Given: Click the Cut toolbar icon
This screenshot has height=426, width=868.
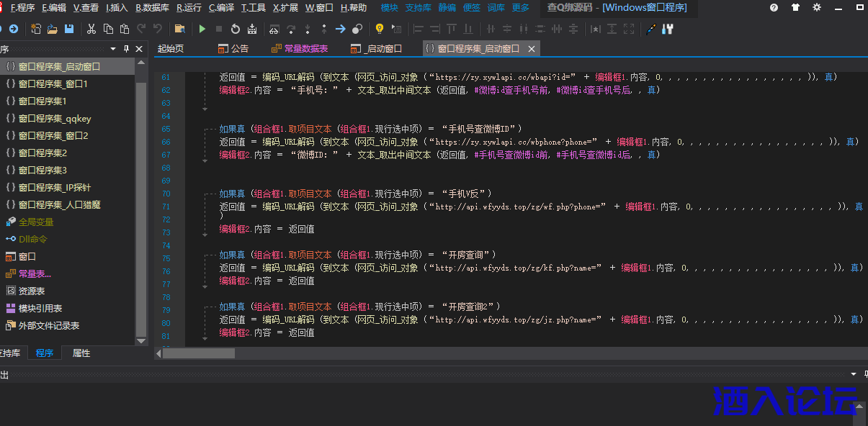Looking at the screenshot, I should tap(91, 29).
